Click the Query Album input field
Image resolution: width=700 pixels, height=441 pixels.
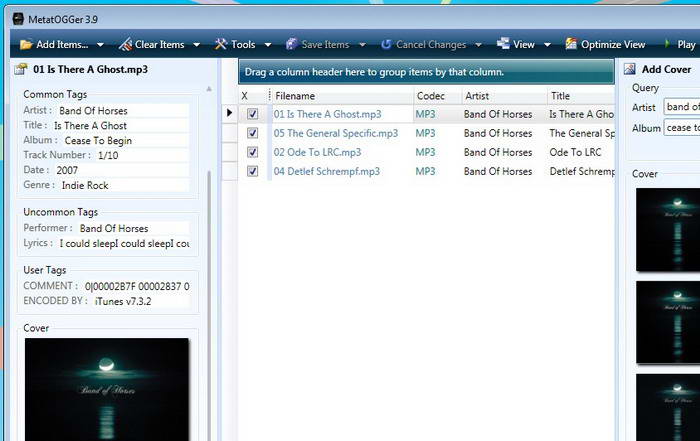tap(682, 128)
